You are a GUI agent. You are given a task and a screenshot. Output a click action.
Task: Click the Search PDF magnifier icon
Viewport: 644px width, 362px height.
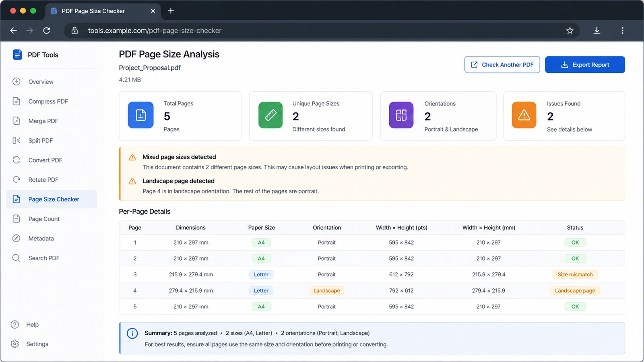17,258
